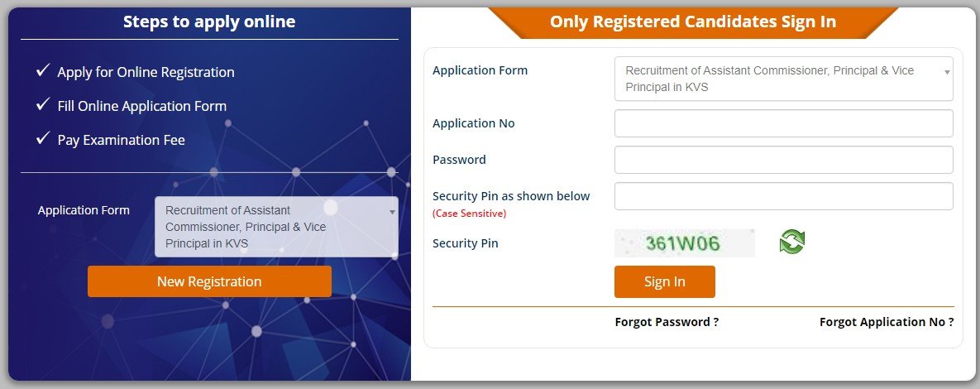The image size is (980, 389).
Task: Click checkmark beside Pay Examination Fee
Action: pyautogui.click(x=43, y=138)
